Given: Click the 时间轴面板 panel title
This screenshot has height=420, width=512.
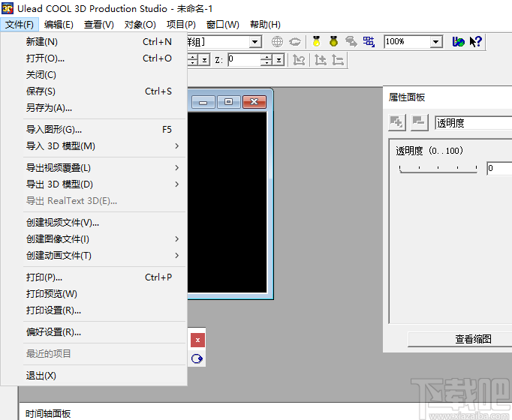Looking at the screenshot, I should pyautogui.click(x=48, y=414).
